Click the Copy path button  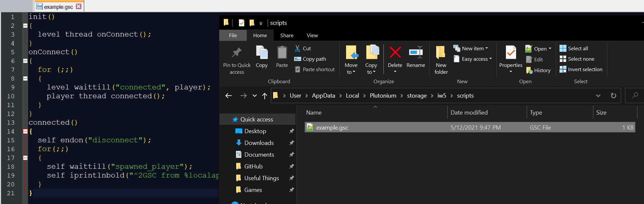(x=310, y=59)
